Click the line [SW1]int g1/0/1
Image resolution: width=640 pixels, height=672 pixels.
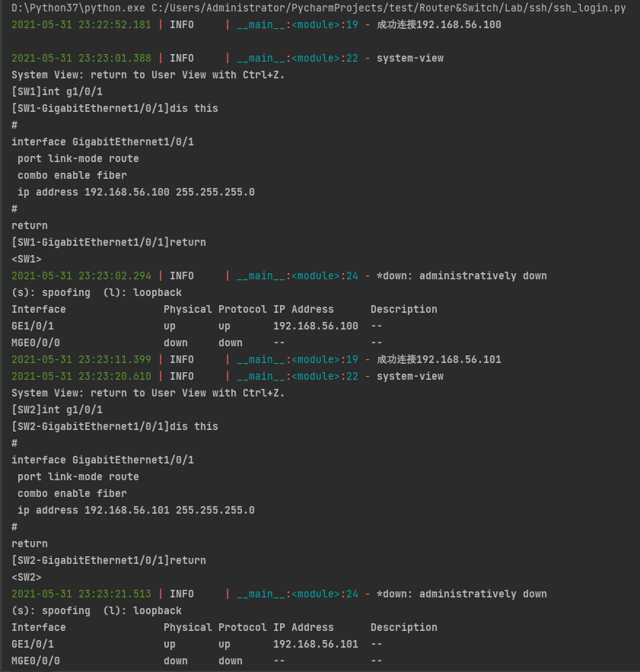[57, 91]
